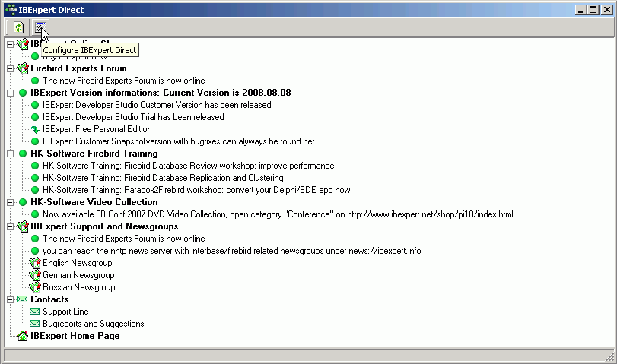Collapse the HK-Software Firebird Training node
This screenshot has height=364, width=617.
(x=10, y=154)
